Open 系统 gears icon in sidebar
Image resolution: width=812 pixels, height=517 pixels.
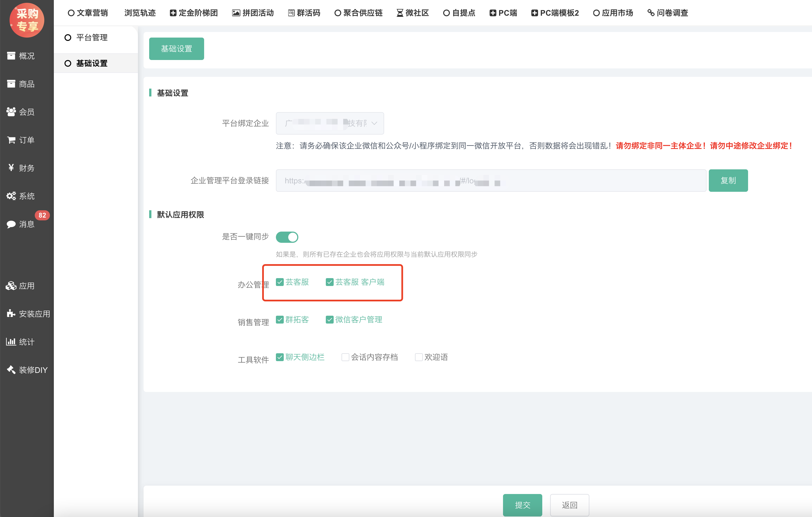tap(11, 196)
